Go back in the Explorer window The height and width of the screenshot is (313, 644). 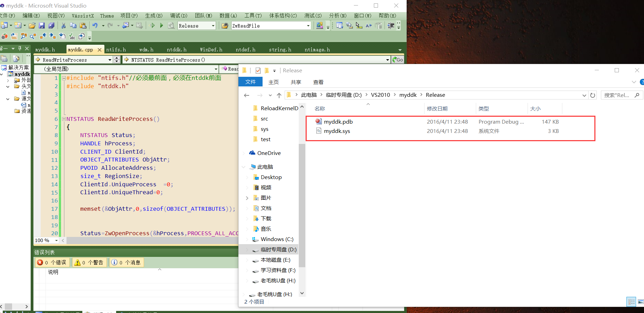pyautogui.click(x=246, y=95)
